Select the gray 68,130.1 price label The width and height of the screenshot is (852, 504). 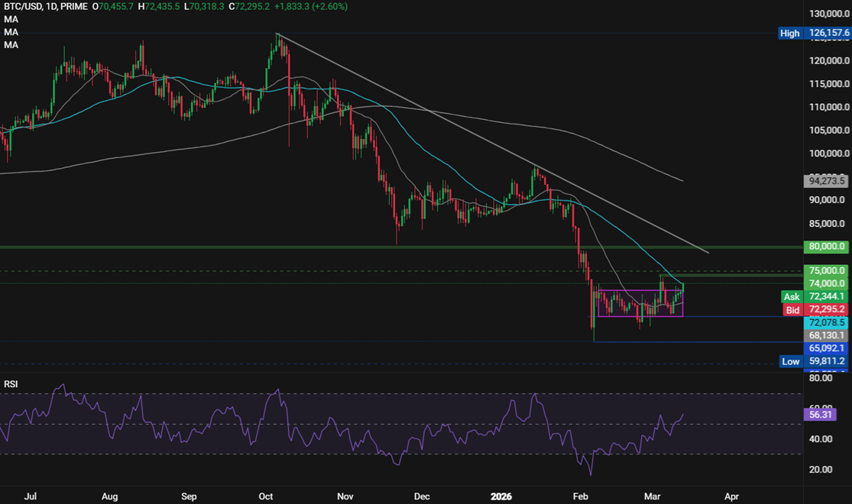[x=827, y=335]
